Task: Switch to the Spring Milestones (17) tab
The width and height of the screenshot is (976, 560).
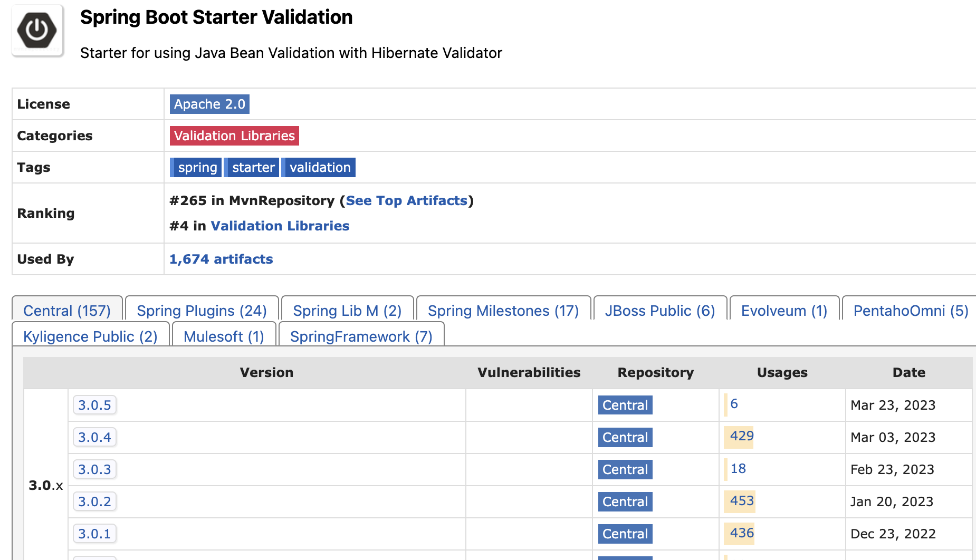Action: (503, 310)
